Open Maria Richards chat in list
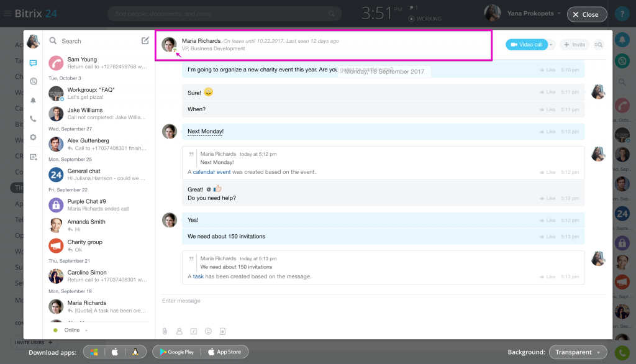The height and width of the screenshot is (364, 636). coord(98,306)
